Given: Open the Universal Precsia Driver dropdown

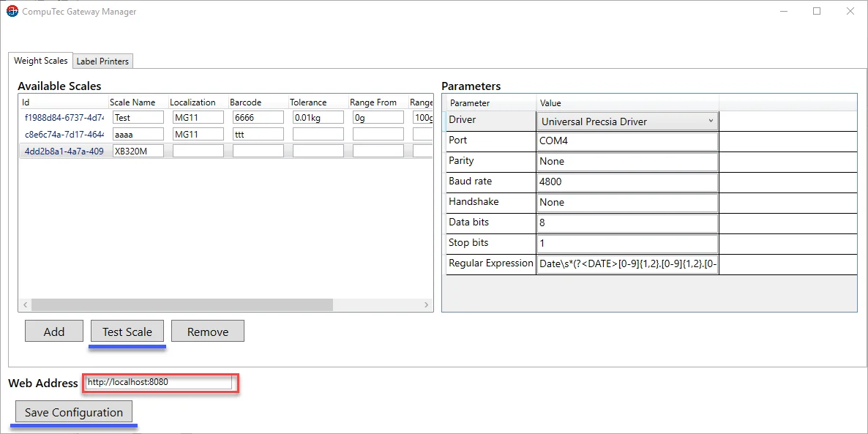Looking at the screenshot, I should [628, 121].
